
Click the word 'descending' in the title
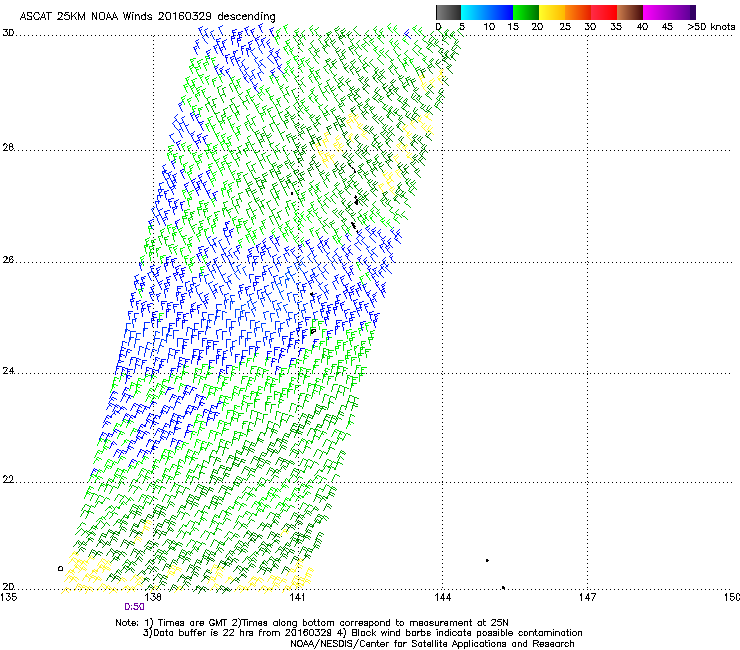(x=246, y=17)
